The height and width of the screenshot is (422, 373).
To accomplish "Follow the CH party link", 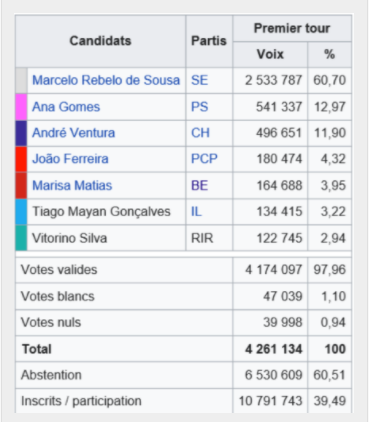I will click(x=200, y=133).
